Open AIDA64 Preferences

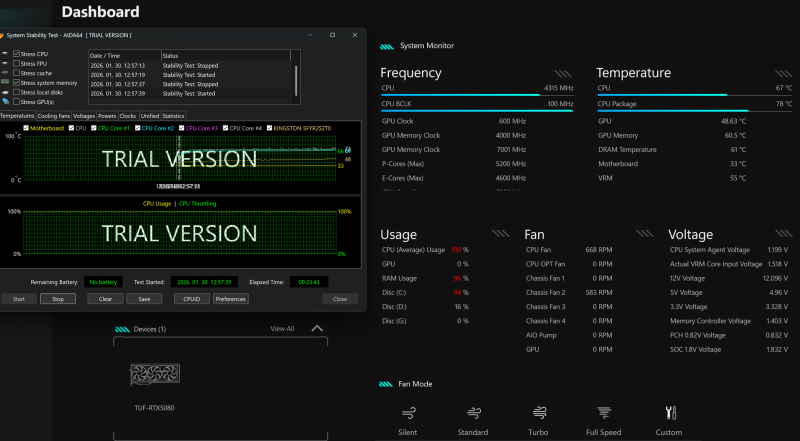pyautogui.click(x=231, y=299)
